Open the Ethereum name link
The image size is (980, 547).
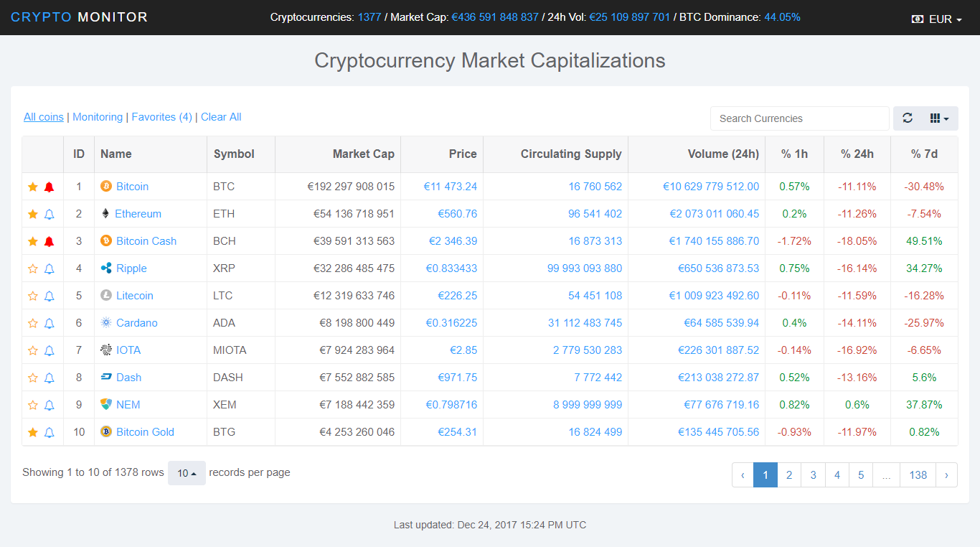pyautogui.click(x=138, y=214)
